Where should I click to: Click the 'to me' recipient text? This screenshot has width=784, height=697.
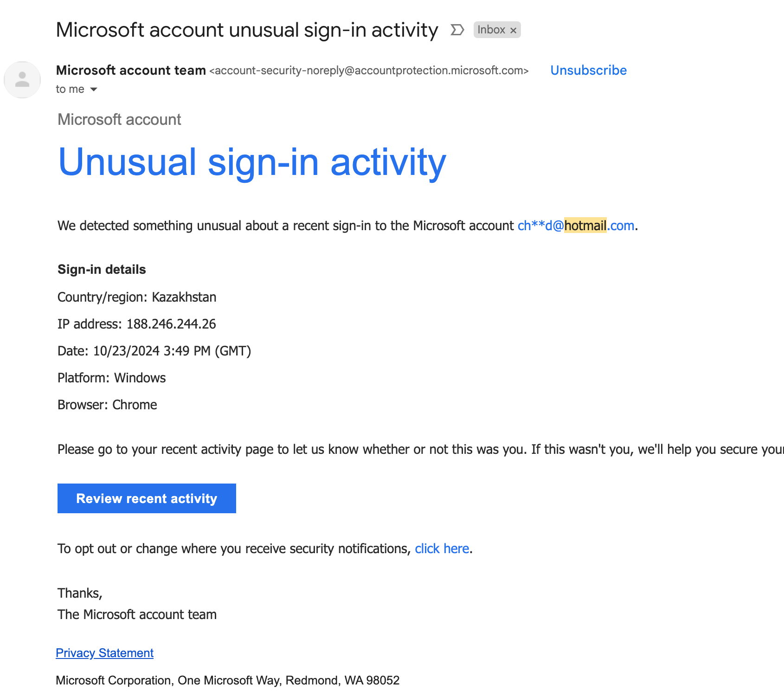click(70, 89)
